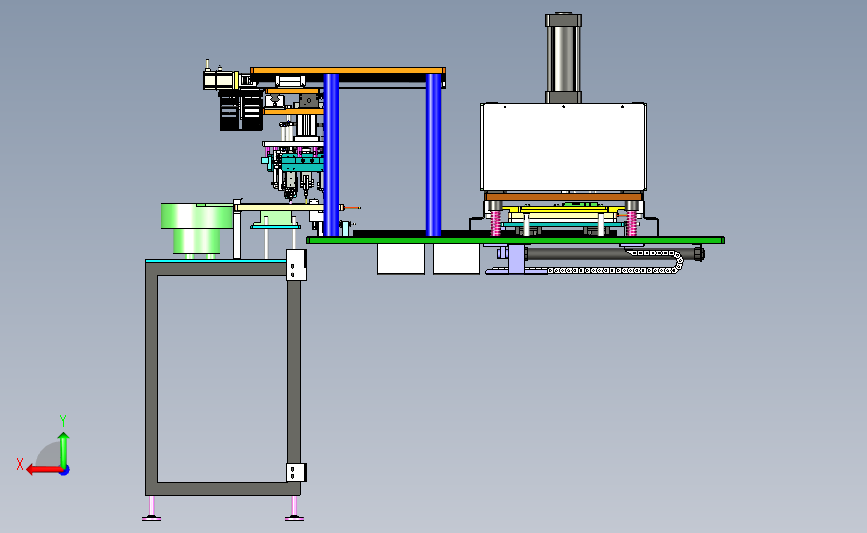Select the black motor block on gantry

pos(241,111)
